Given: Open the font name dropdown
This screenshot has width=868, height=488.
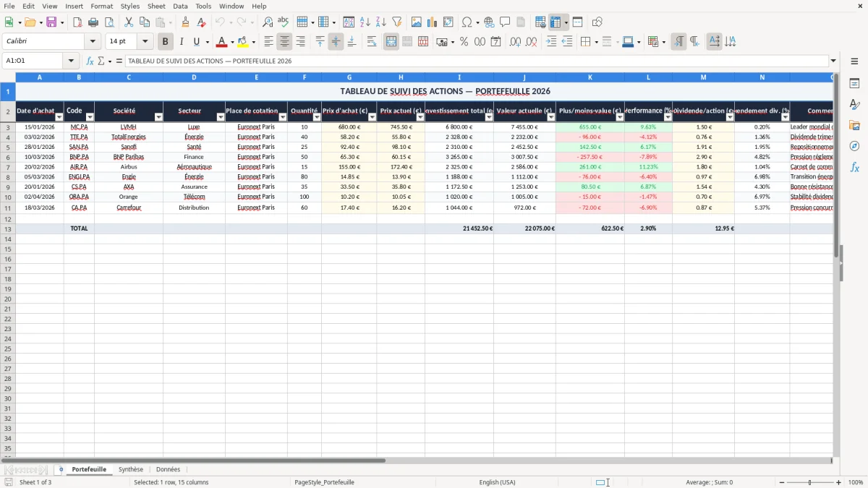Looking at the screenshot, I should click(93, 42).
